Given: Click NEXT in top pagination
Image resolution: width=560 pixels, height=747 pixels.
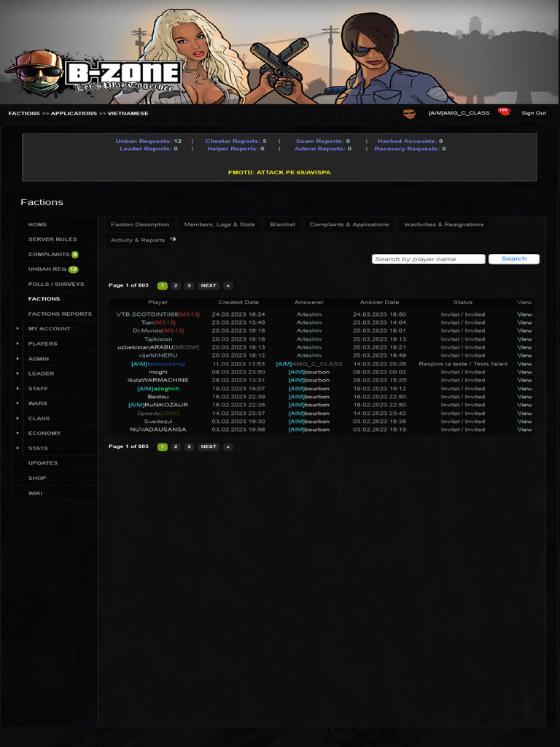Looking at the screenshot, I should [x=209, y=286].
